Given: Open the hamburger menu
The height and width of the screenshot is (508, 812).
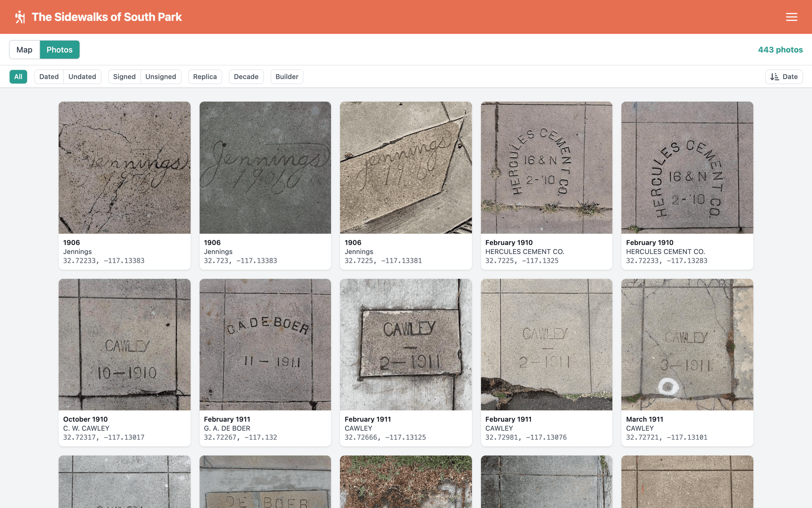Looking at the screenshot, I should click(792, 17).
